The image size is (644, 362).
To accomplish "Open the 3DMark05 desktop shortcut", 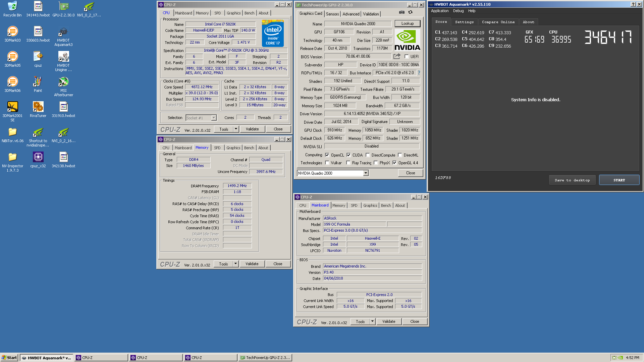I will pyautogui.click(x=12, y=59).
